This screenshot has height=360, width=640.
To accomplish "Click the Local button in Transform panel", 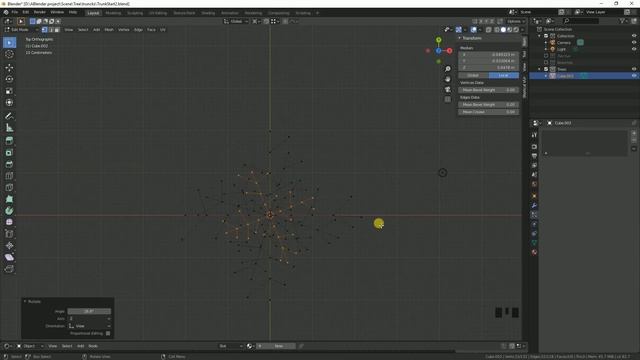I will [504, 76].
